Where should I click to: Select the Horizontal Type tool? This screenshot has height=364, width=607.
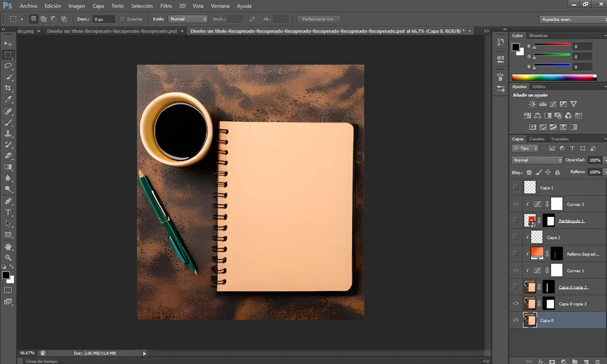click(x=8, y=212)
